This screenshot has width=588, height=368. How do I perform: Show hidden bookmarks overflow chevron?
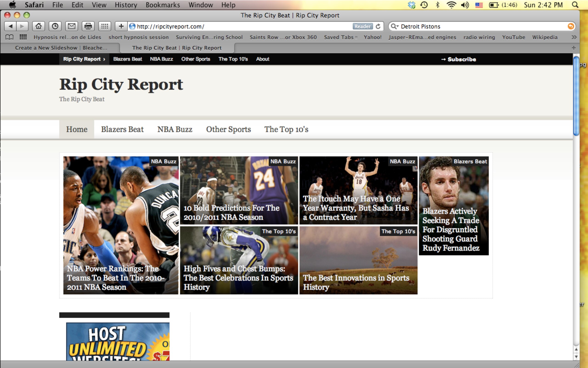[574, 37]
